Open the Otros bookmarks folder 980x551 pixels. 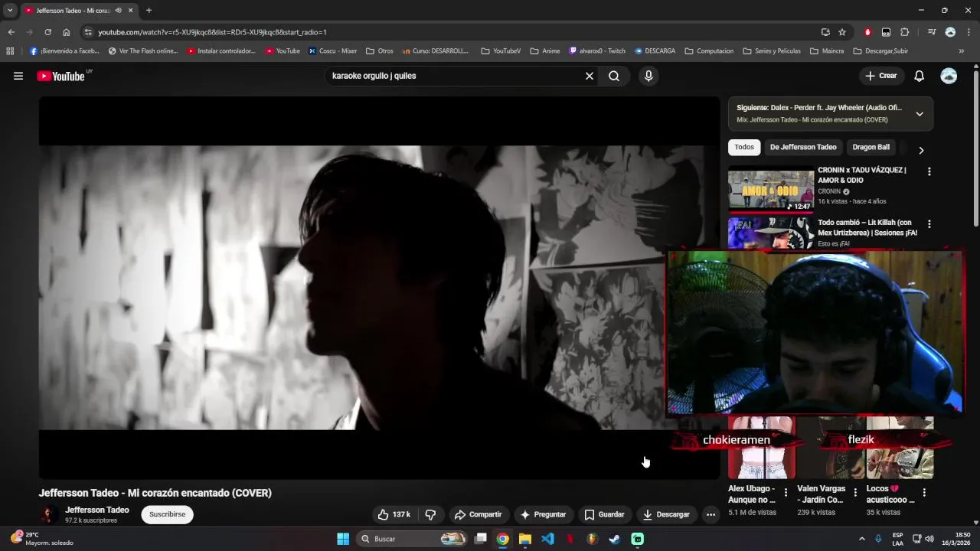click(x=380, y=51)
